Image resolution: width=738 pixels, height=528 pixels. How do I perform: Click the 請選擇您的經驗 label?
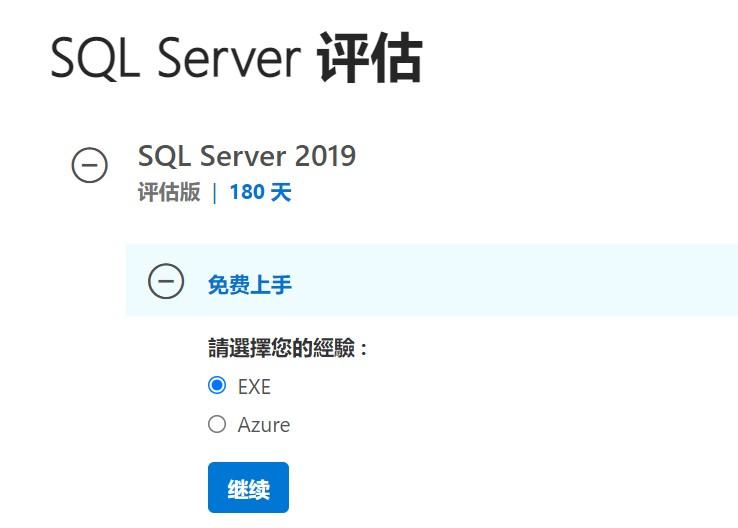[288, 348]
